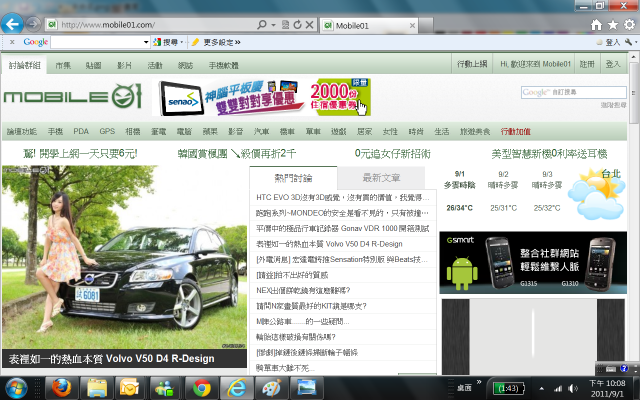Click the Google toolbar wrench settings icon
This screenshot has width=640, height=400.
click(629, 42)
